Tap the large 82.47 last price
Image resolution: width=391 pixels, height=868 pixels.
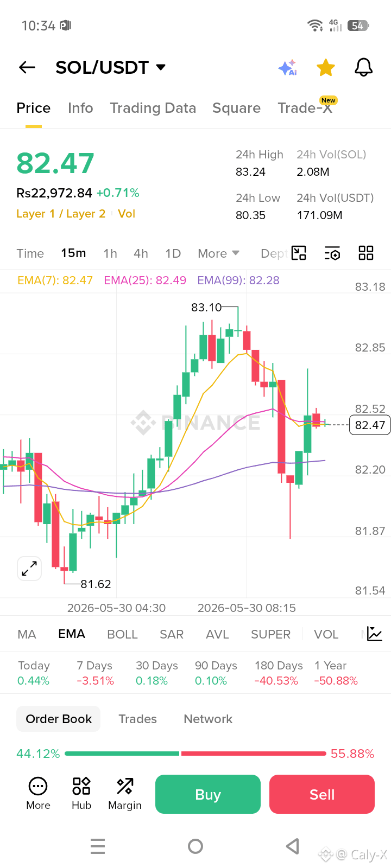click(x=55, y=163)
